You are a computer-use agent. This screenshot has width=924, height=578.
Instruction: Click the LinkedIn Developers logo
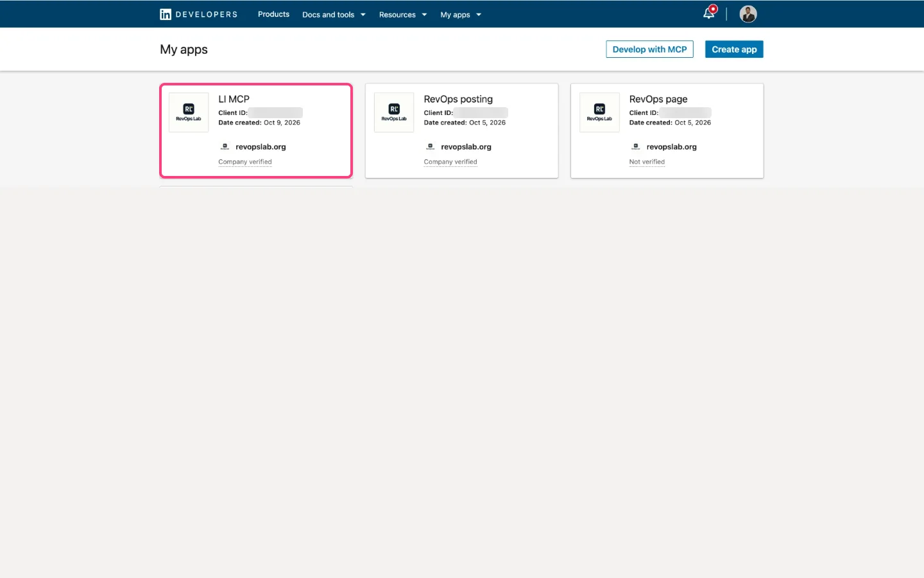[198, 14]
